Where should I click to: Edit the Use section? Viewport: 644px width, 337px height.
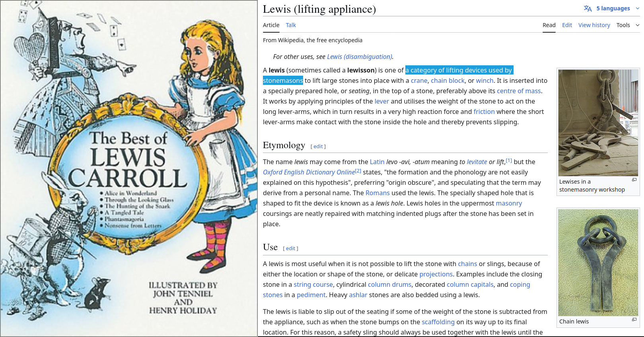coord(290,248)
